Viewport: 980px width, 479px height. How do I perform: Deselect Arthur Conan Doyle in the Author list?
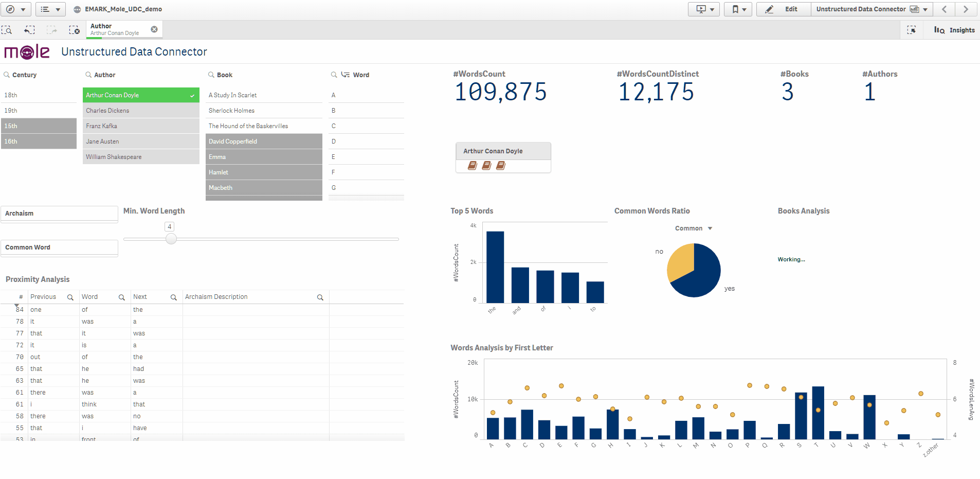pos(141,95)
